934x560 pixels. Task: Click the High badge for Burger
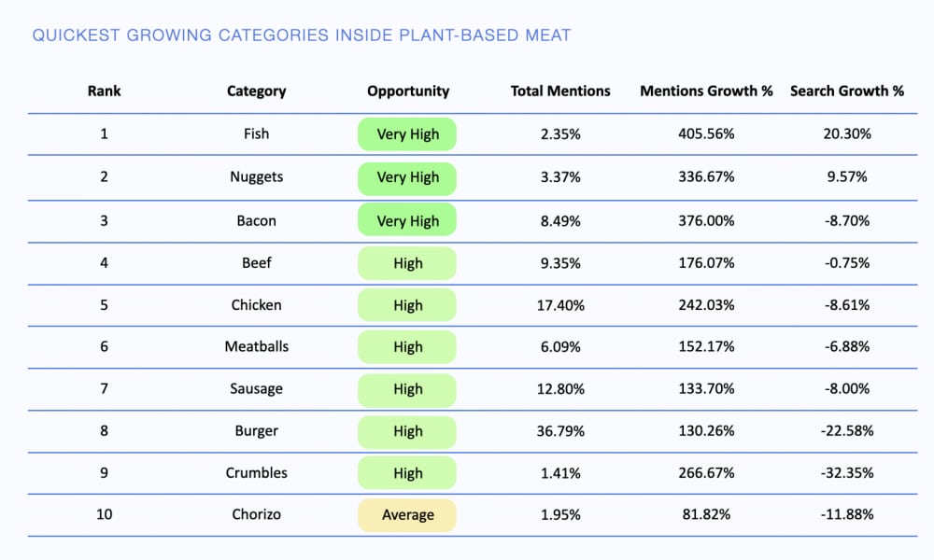tap(407, 432)
